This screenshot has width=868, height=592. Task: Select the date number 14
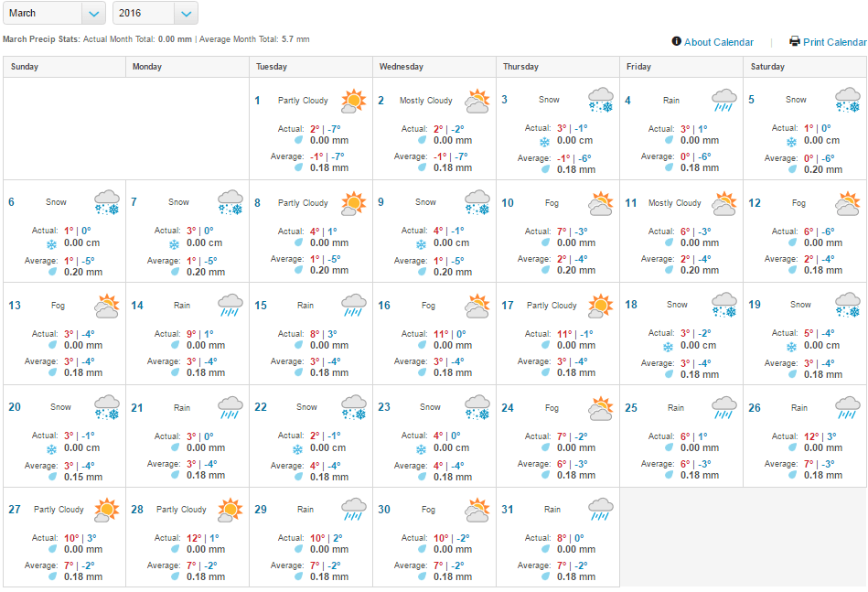pos(137,306)
